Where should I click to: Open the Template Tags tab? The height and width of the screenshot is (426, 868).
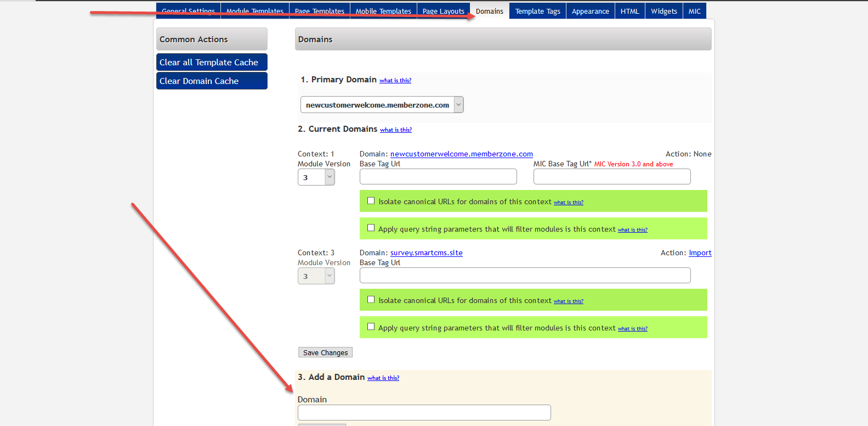pyautogui.click(x=537, y=11)
